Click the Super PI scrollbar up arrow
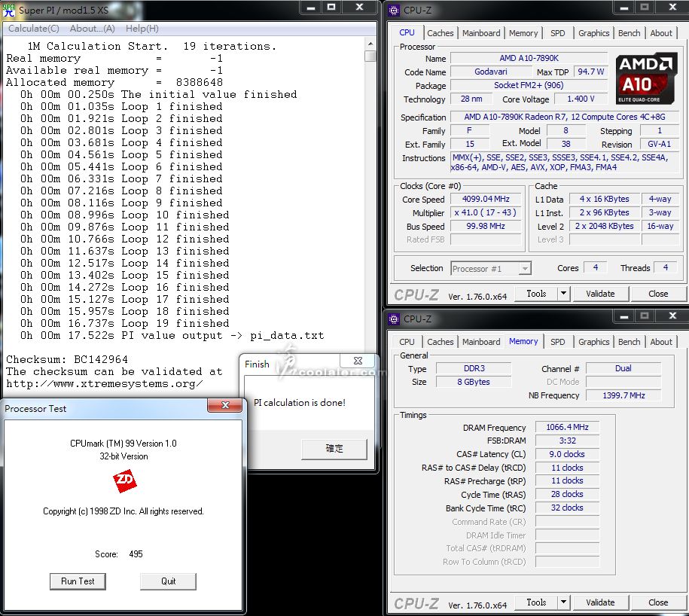The width and height of the screenshot is (689, 616). pos(370,44)
